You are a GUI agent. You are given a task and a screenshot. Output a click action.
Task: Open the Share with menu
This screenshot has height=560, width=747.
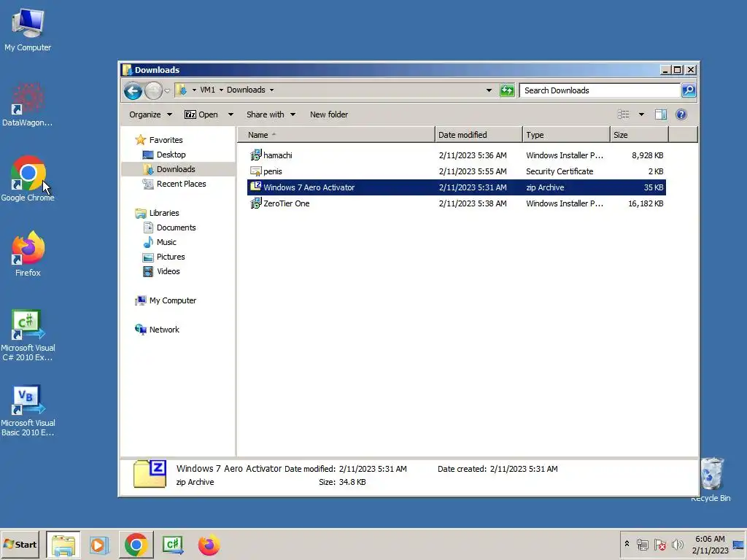271,114
